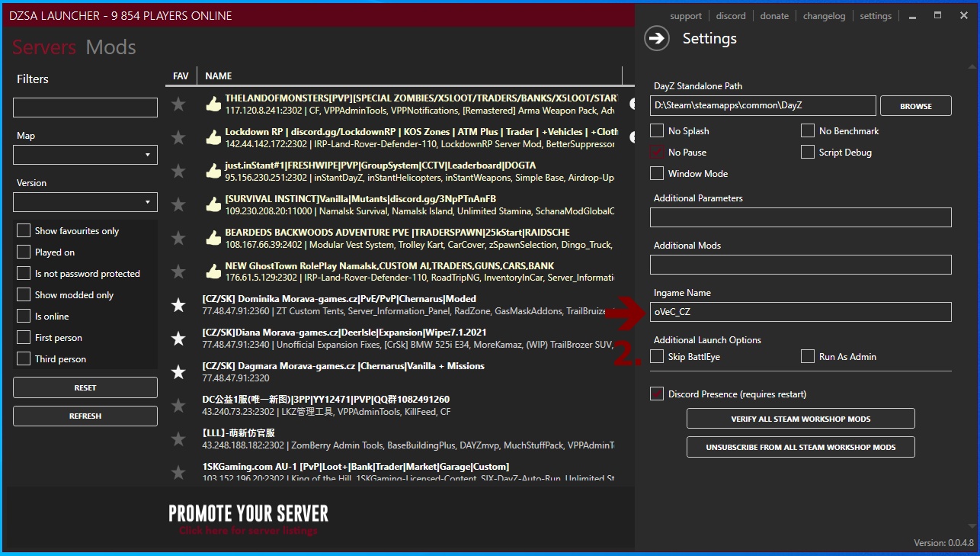
Task: Enable the No Splash checkbox
Action: pyautogui.click(x=657, y=131)
